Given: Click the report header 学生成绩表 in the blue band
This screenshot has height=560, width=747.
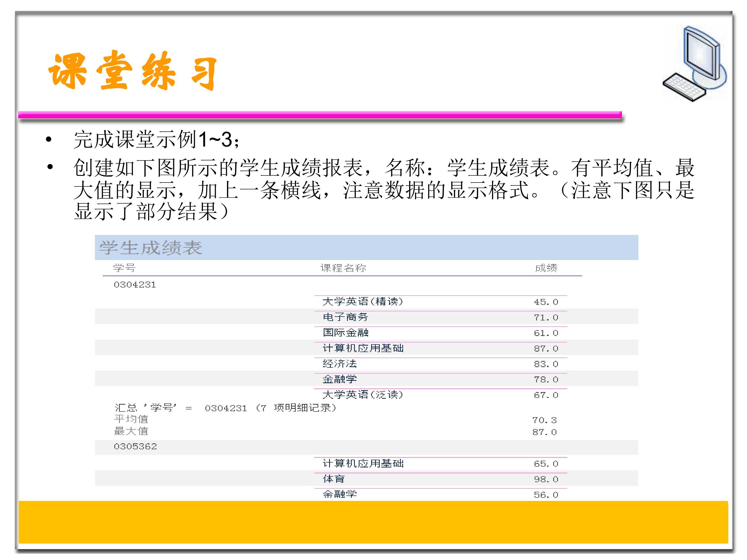Looking at the screenshot, I should pyautogui.click(x=151, y=248).
